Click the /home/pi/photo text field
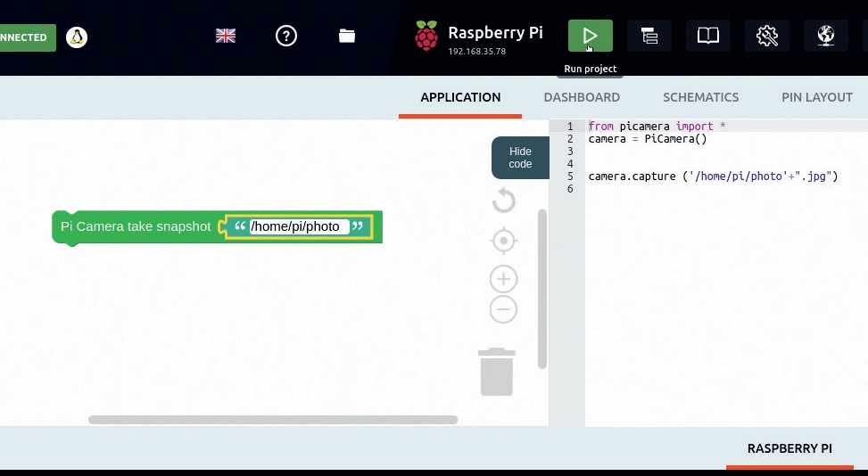 point(300,226)
